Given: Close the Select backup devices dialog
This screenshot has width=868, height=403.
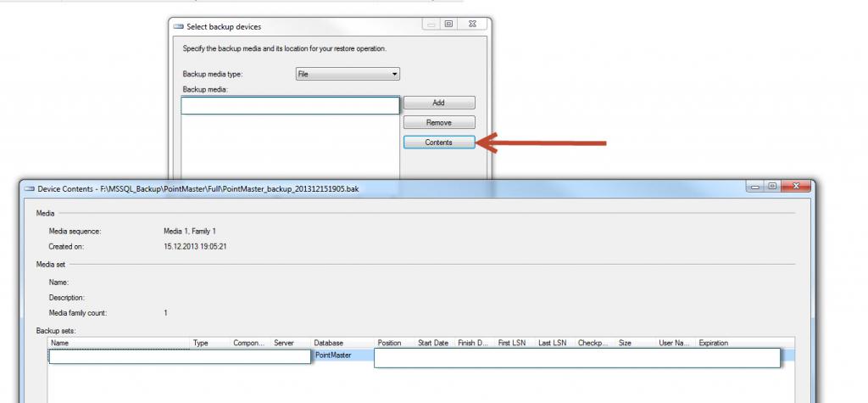Looking at the screenshot, I should (472, 24).
